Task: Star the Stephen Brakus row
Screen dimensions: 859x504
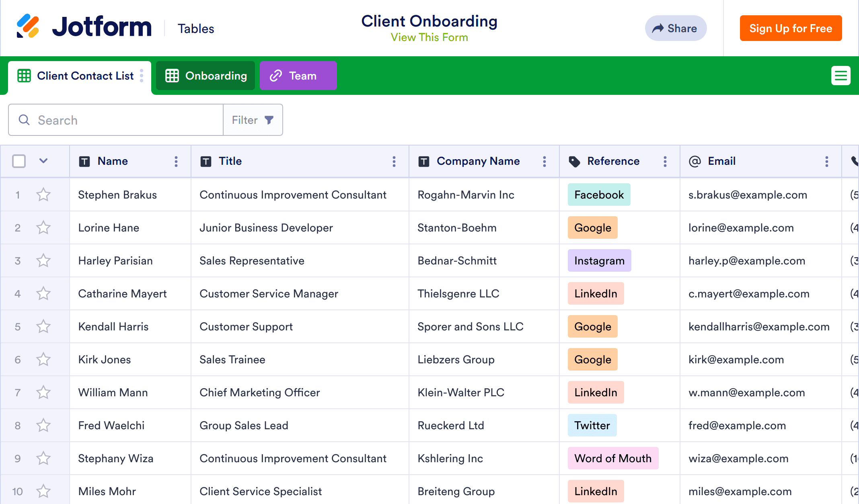Action: click(x=43, y=195)
